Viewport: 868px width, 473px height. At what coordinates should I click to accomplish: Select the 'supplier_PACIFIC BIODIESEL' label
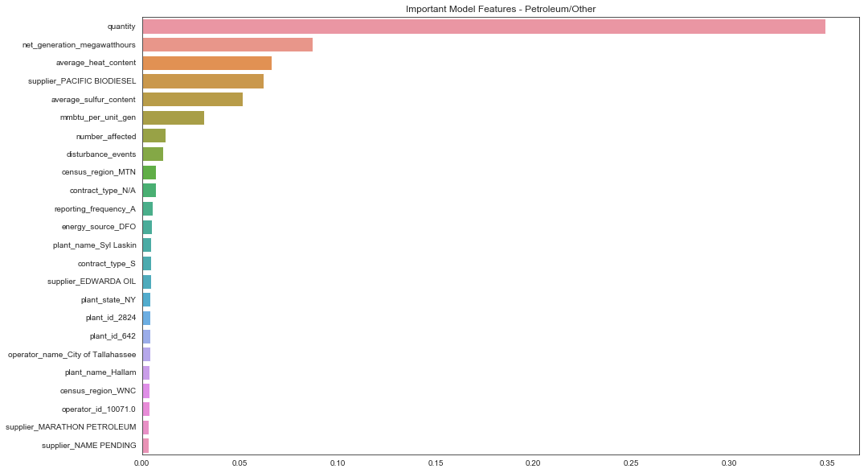(x=82, y=81)
